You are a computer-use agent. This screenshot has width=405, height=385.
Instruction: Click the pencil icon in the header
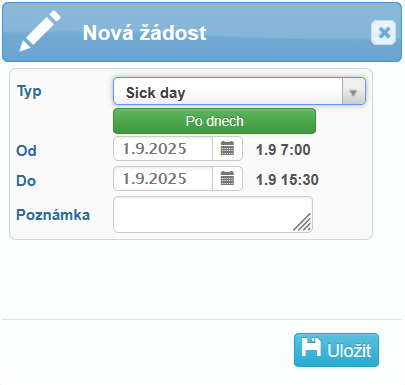tap(40, 31)
